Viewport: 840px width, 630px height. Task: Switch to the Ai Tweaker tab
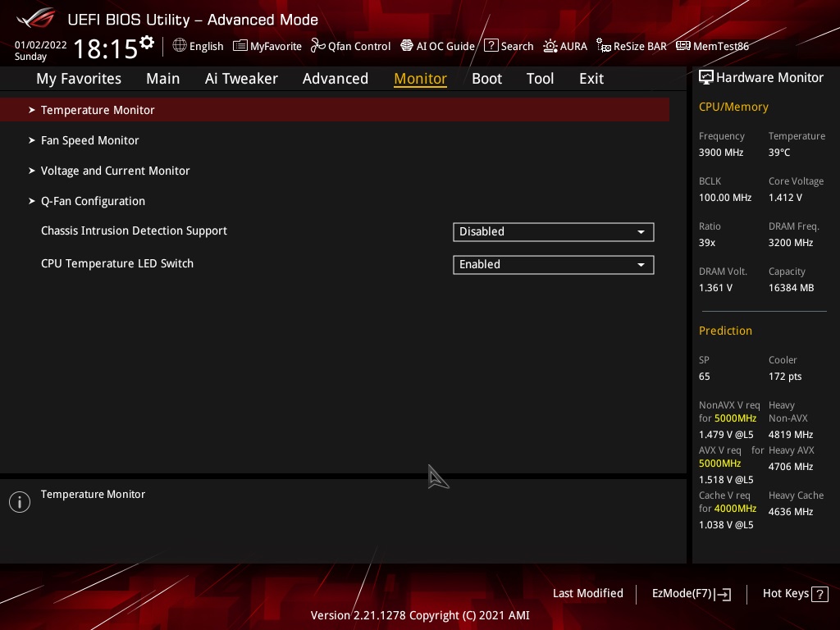pyautogui.click(x=241, y=79)
